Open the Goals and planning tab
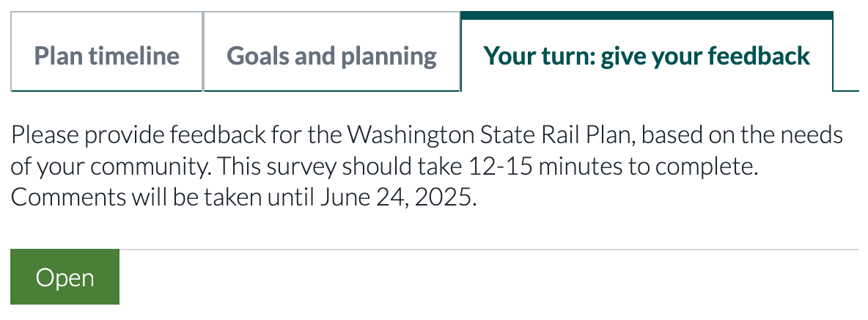This screenshot has height=320, width=868. [331, 56]
